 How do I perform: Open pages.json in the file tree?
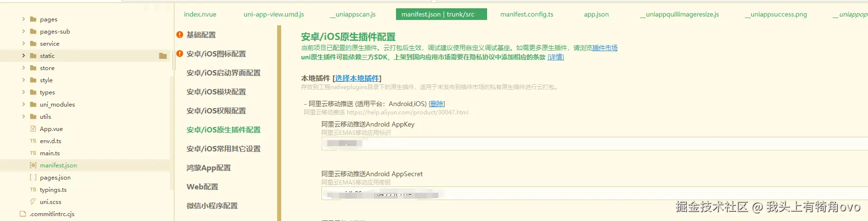(x=55, y=177)
